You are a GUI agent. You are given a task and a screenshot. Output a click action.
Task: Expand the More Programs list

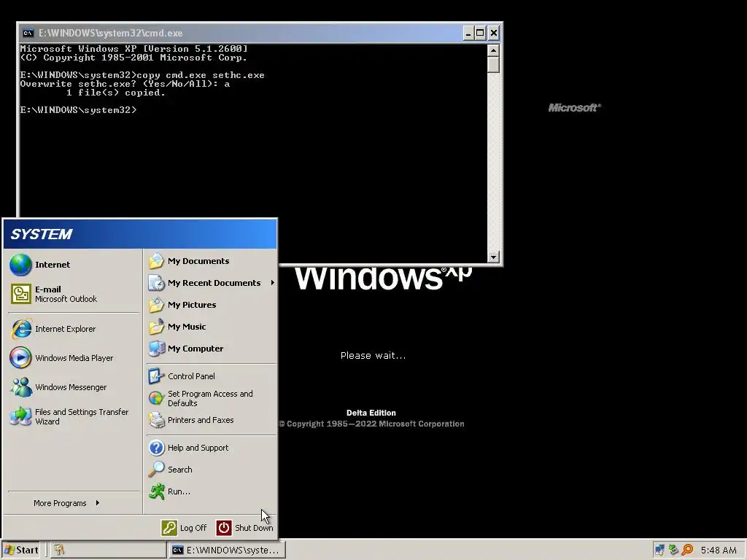[x=74, y=503]
